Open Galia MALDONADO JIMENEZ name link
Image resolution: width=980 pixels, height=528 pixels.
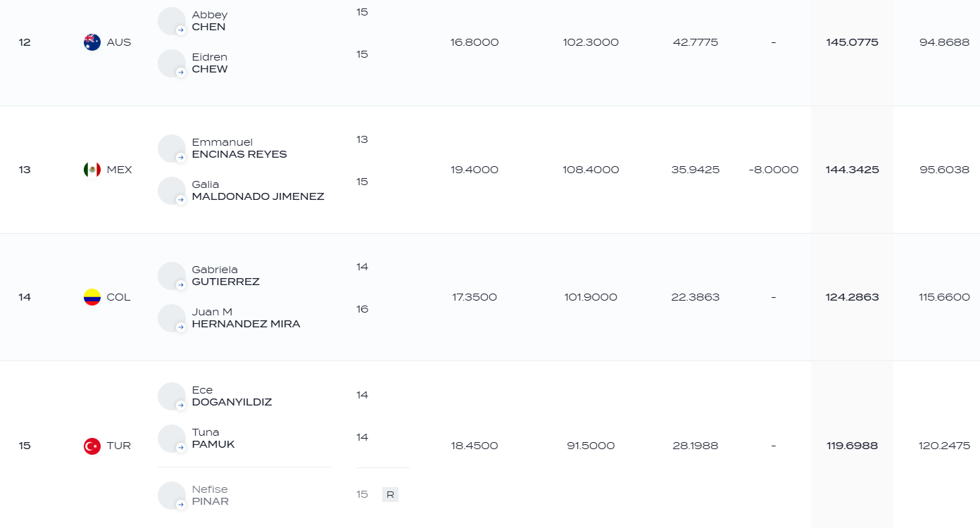[x=258, y=191]
